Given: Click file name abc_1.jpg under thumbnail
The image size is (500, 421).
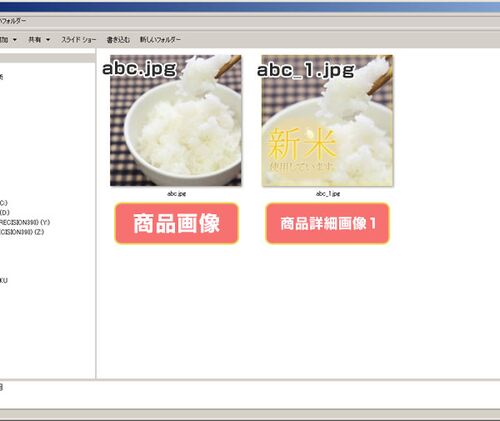Looking at the screenshot, I should point(328,193).
